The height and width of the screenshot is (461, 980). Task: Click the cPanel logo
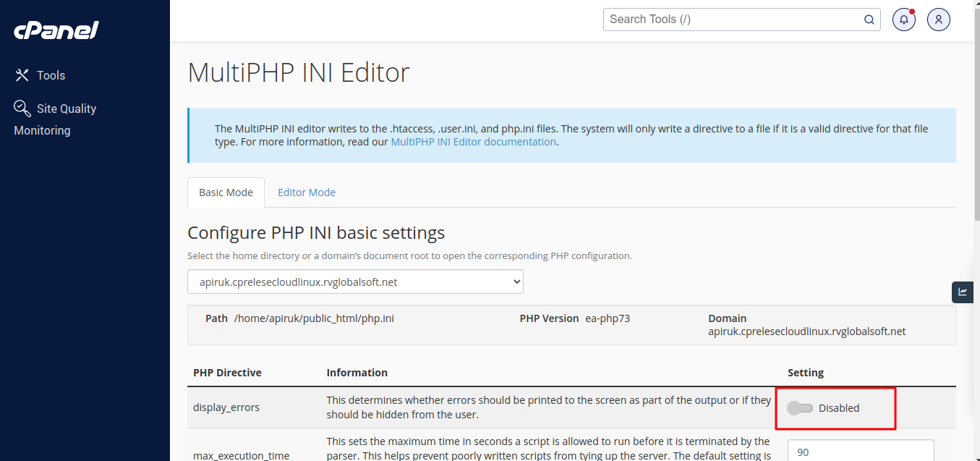click(56, 30)
